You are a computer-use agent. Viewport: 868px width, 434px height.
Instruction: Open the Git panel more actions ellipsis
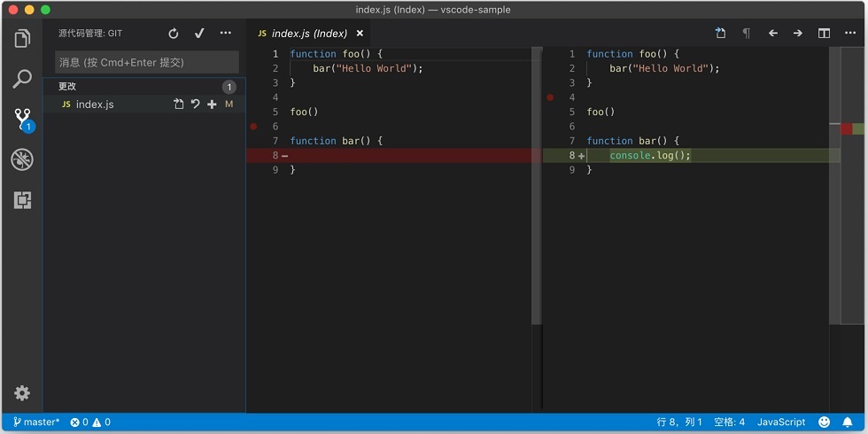[x=225, y=34]
